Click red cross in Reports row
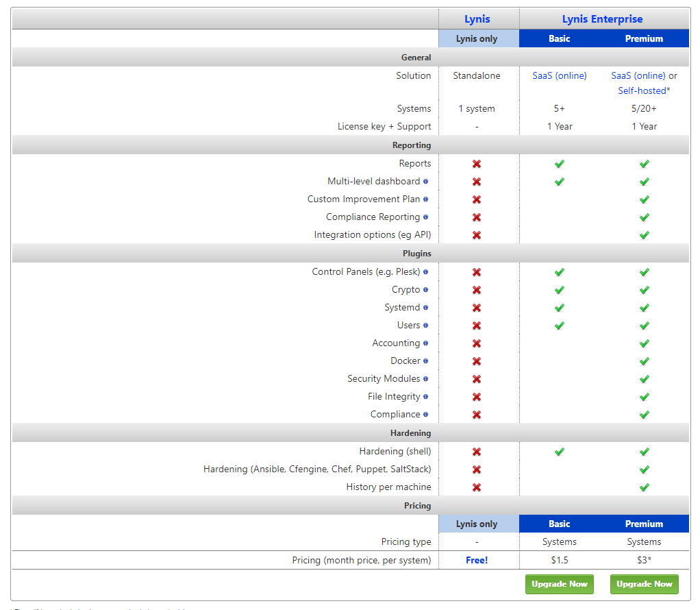The image size is (700, 610). click(x=477, y=164)
